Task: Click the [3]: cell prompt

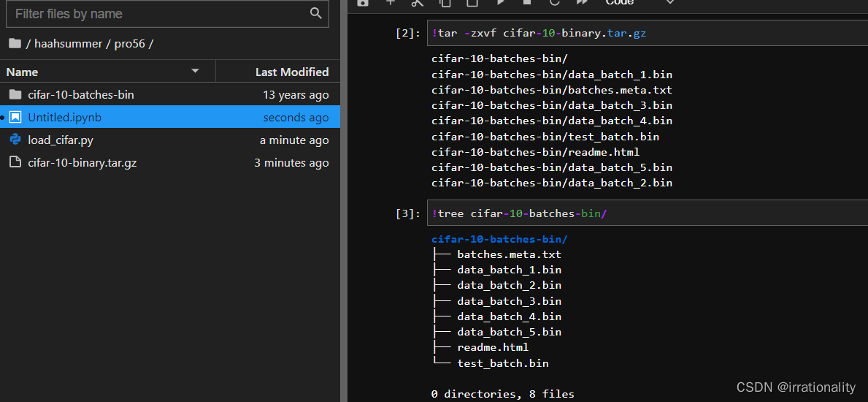Action: pyautogui.click(x=408, y=213)
